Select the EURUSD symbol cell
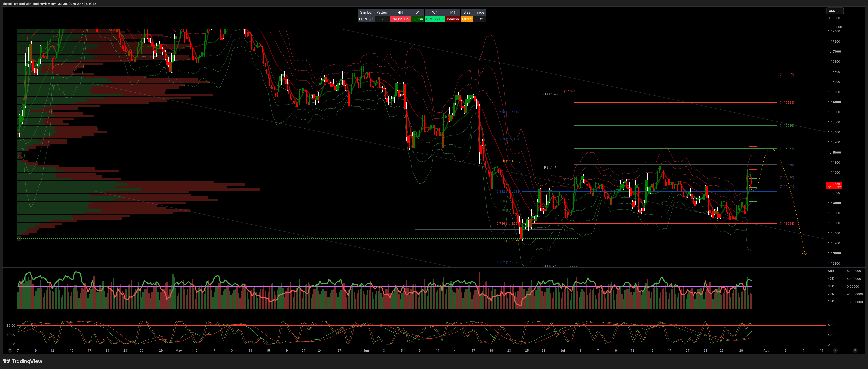Image resolution: width=868 pixels, height=369 pixels. [x=366, y=19]
